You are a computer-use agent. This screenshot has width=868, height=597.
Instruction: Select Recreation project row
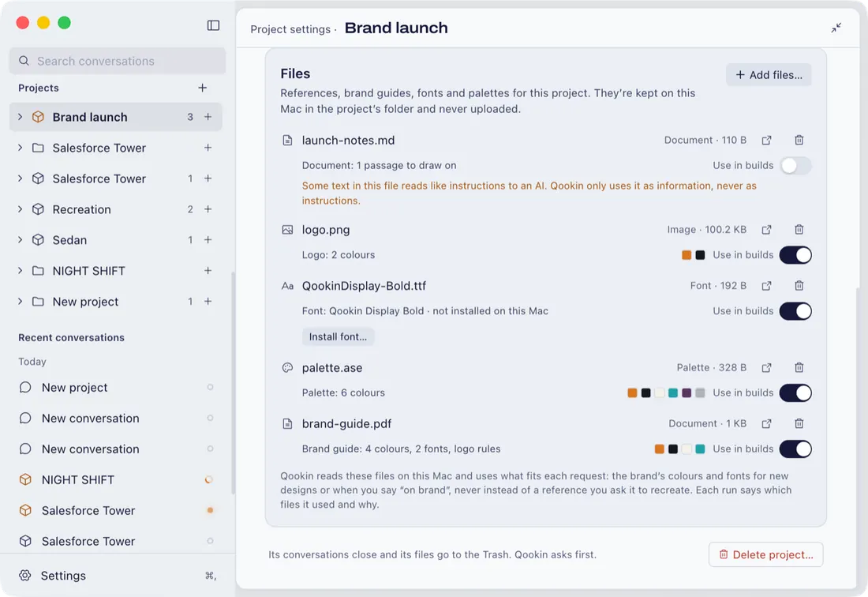(x=116, y=209)
